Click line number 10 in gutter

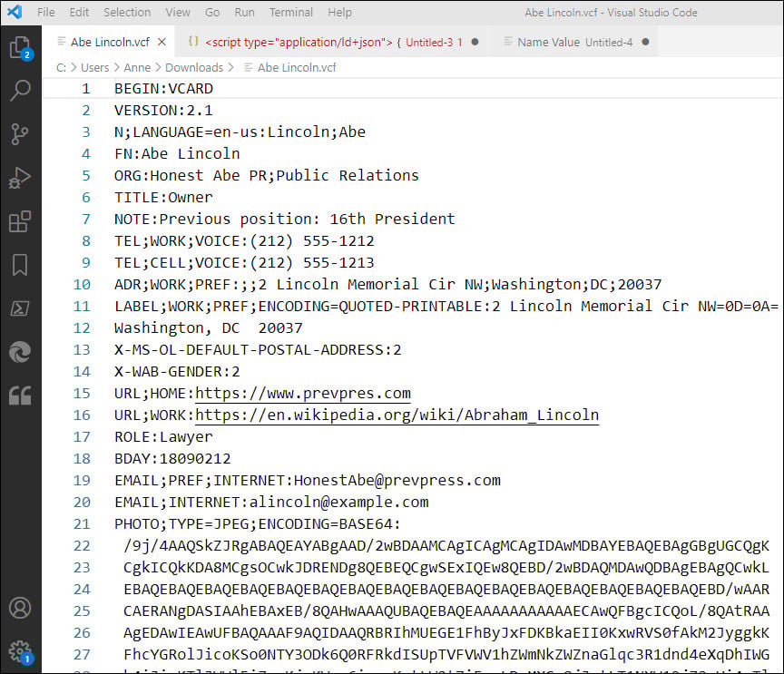point(82,285)
